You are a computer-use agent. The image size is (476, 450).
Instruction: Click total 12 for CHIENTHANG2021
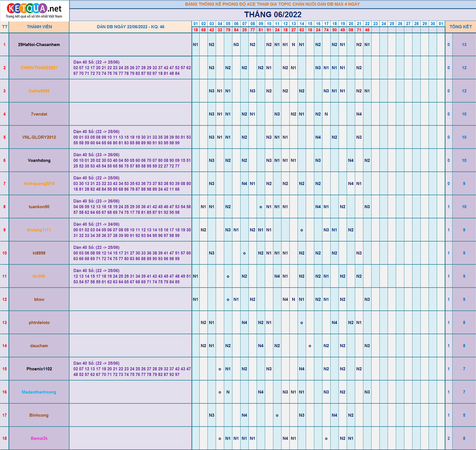[x=464, y=68]
